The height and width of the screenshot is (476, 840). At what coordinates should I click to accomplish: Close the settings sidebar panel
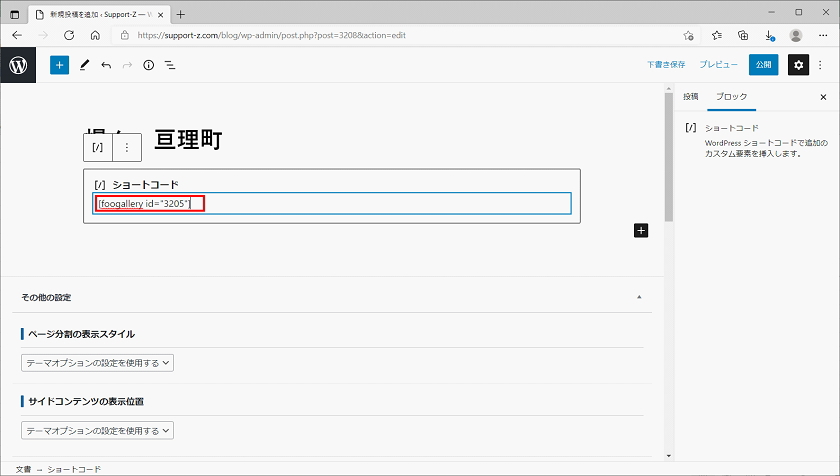(823, 97)
